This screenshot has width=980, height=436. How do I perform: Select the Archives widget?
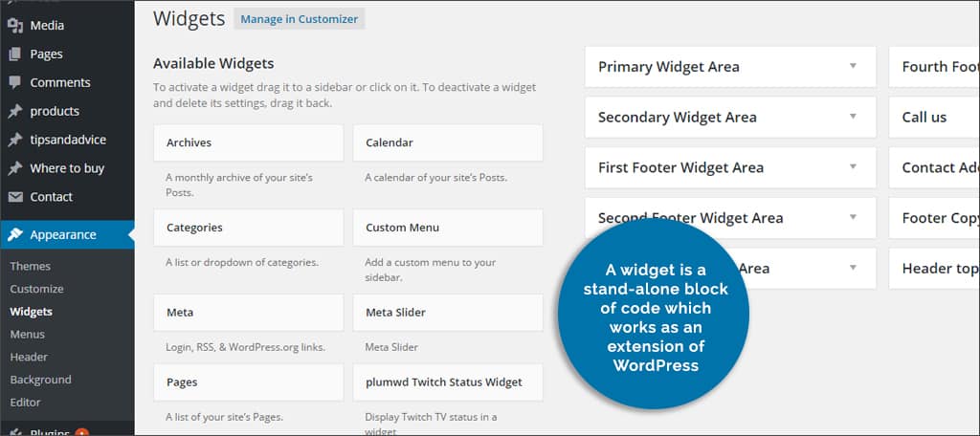coord(248,142)
